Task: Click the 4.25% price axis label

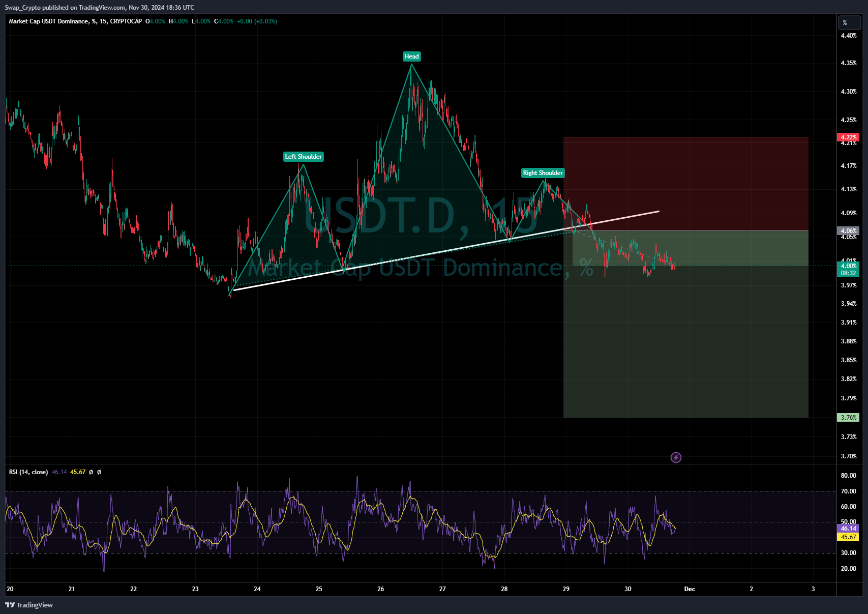Action: click(849, 120)
